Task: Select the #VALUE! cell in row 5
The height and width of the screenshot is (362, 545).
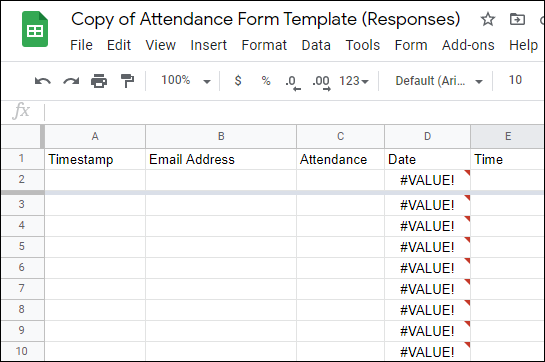Action: point(428,247)
